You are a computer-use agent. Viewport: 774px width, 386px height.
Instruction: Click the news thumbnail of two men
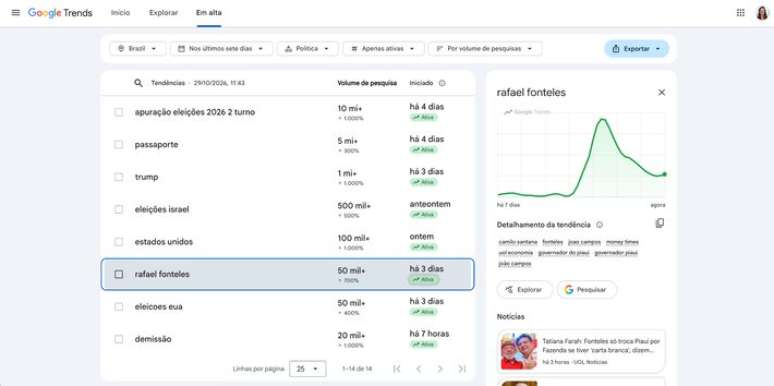[519, 351]
